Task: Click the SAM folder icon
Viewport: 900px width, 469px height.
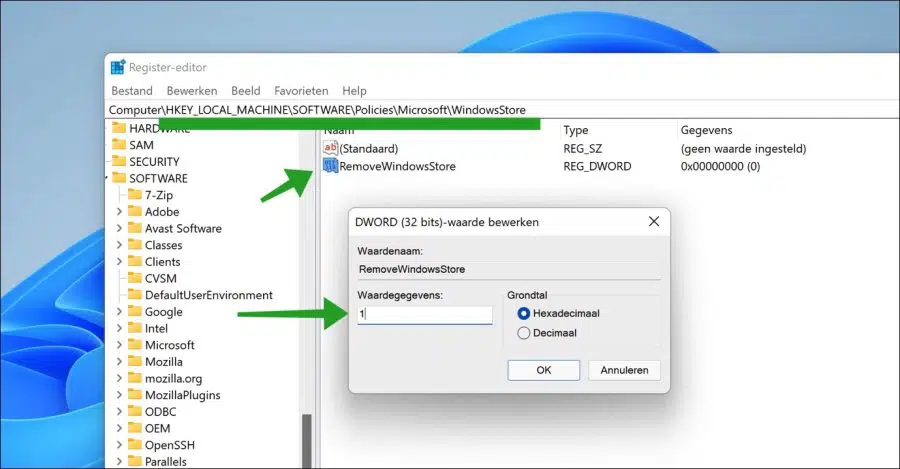Action: pyautogui.click(x=119, y=145)
